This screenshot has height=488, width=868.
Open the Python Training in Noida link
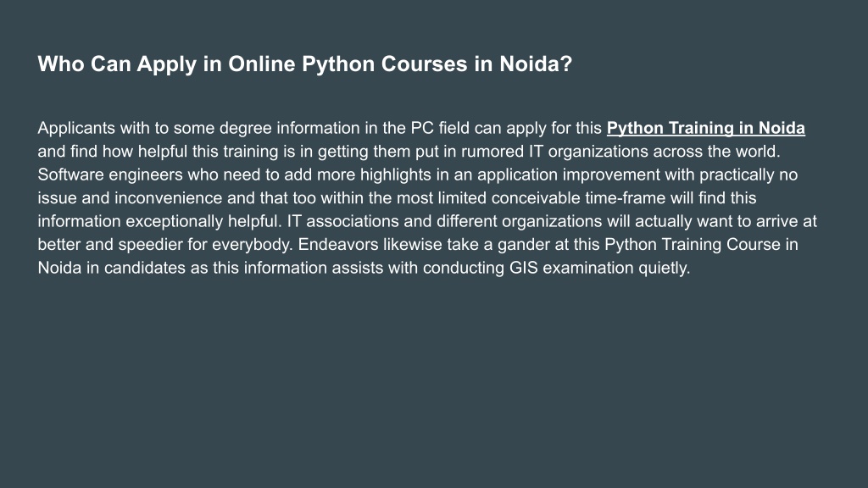(706, 129)
